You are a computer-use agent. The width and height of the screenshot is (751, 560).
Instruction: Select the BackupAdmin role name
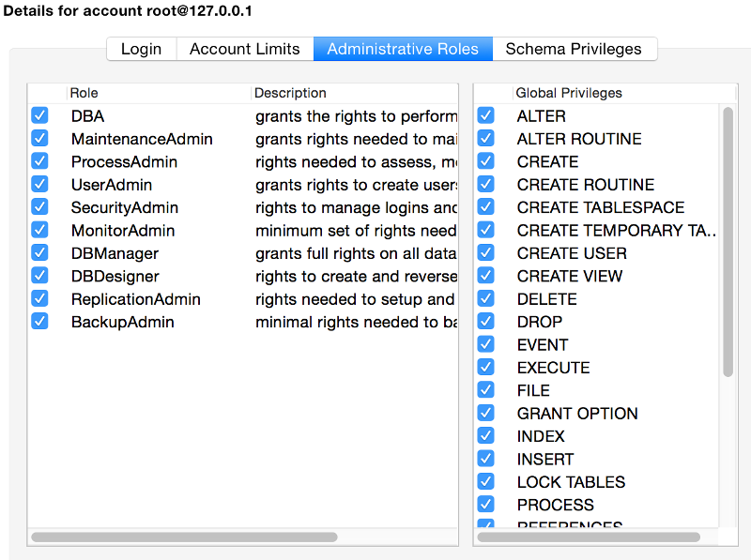[122, 322]
